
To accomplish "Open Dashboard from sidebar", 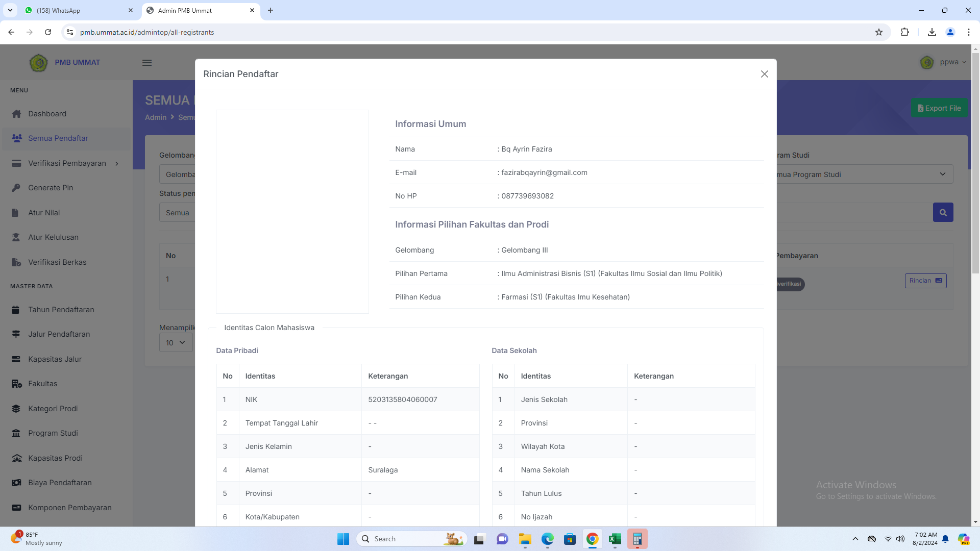I will pyautogui.click(x=47, y=114).
